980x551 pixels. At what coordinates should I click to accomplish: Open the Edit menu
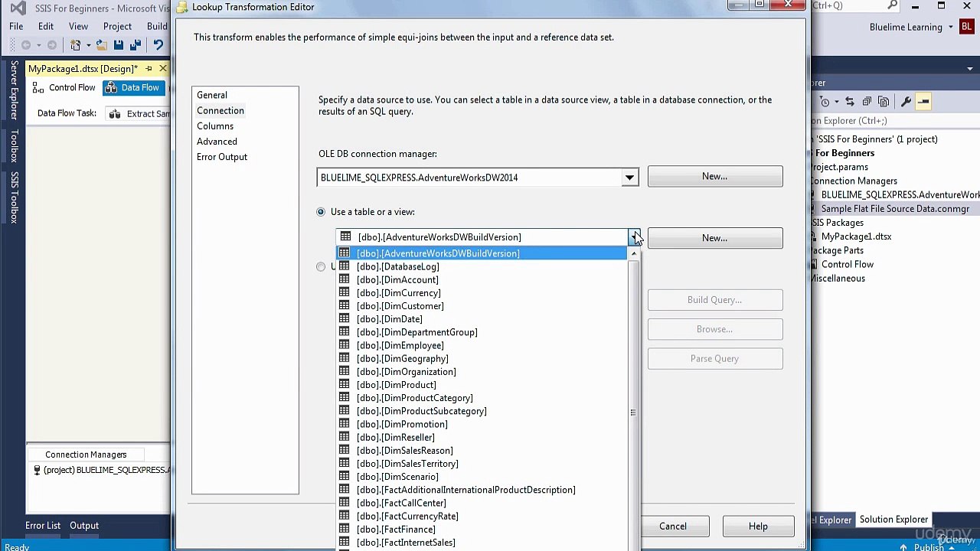coord(46,27)
